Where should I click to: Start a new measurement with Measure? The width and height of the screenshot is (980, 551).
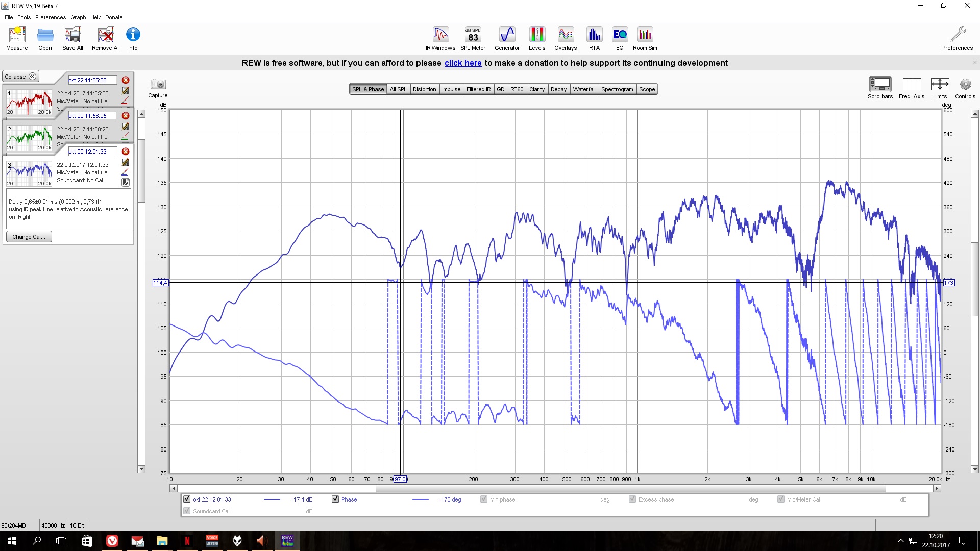tap(17, 39)
